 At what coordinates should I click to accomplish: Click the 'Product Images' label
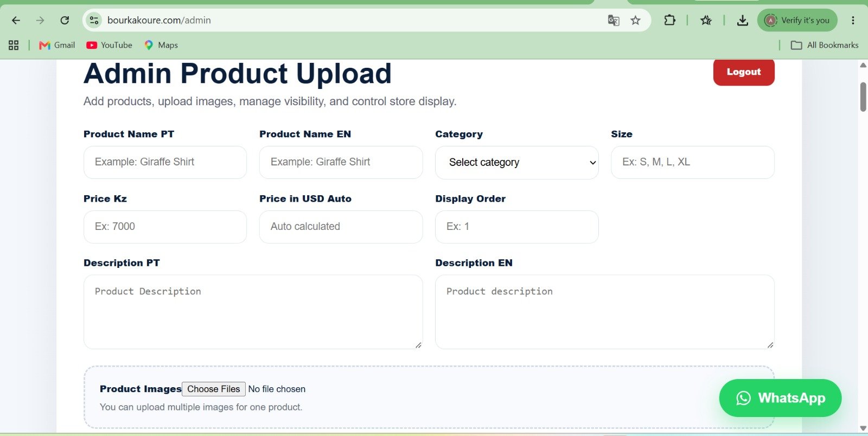(141, 389)
